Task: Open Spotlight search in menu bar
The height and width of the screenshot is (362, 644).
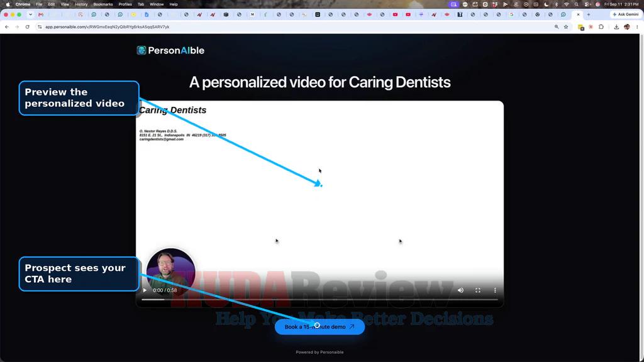Action: tap(577, 4)
